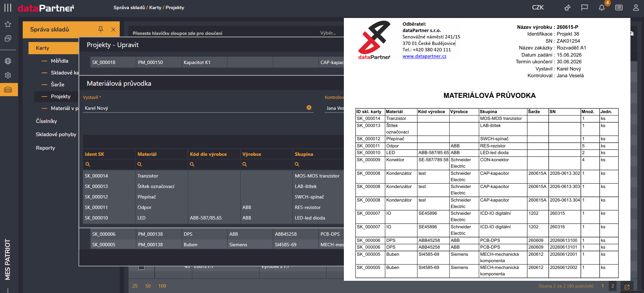
Task: Go to page 2 of the grid
Action: [612, 286]
